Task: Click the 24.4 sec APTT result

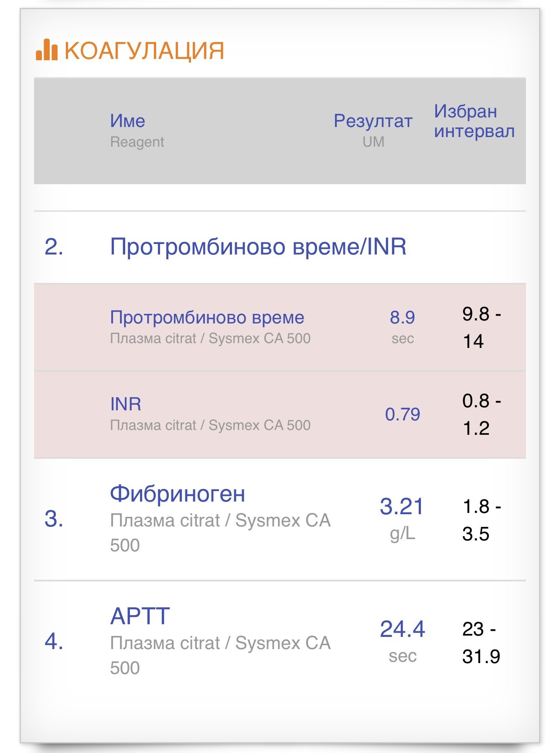Action: 402,629
